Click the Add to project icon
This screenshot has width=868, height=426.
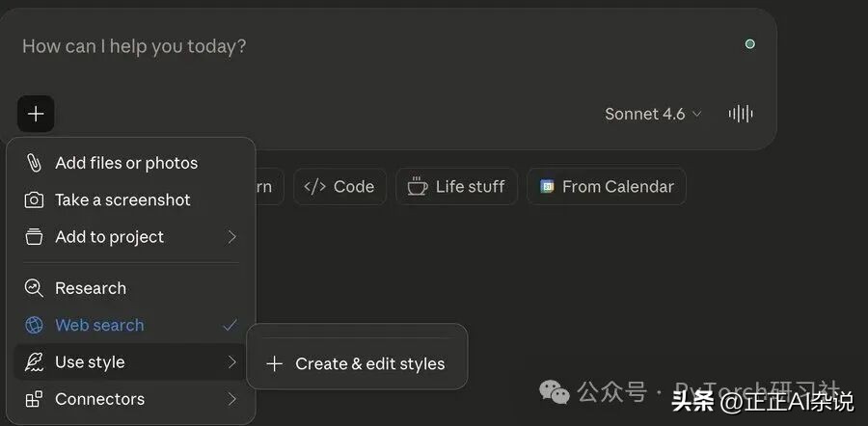(34, 237)
